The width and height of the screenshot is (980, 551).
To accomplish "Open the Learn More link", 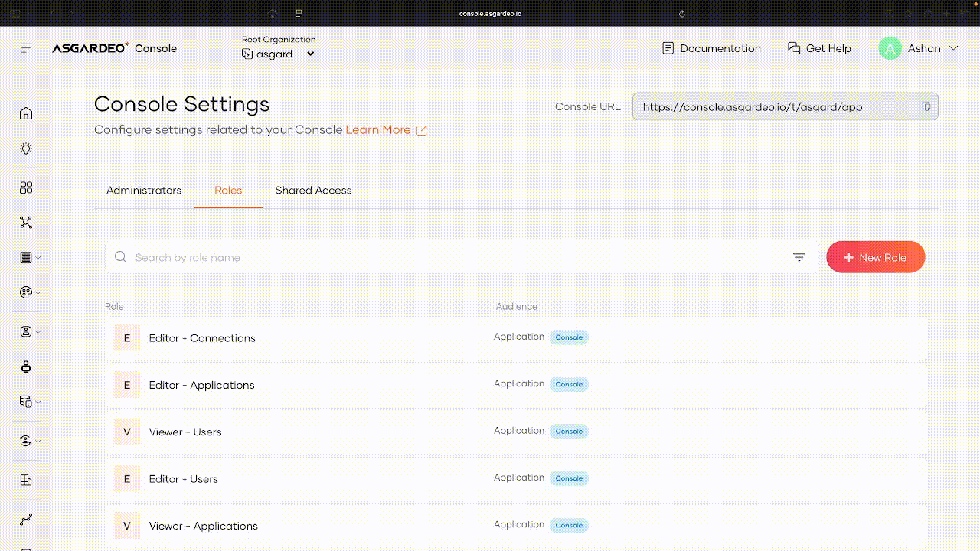I will tap(378, 129).
